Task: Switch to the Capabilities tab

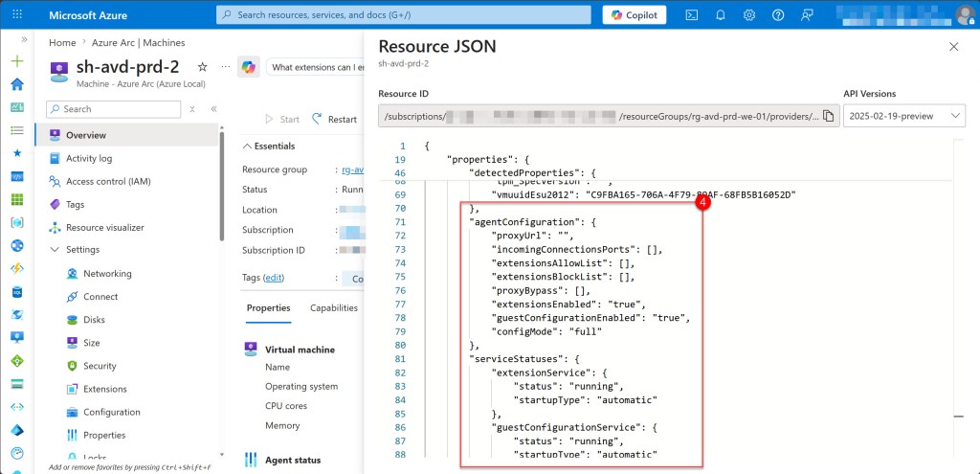Action: tap(334, 308)
